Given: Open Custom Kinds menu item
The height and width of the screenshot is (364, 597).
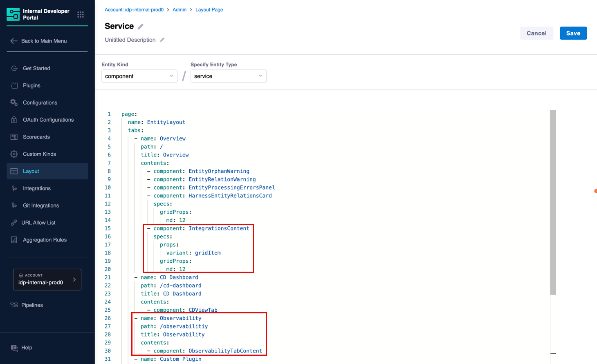Looking at the screenshot, I should tap(47, 154).
